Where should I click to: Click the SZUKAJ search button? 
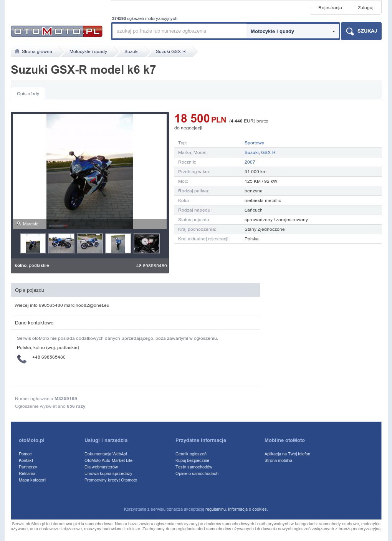point(361,31)
